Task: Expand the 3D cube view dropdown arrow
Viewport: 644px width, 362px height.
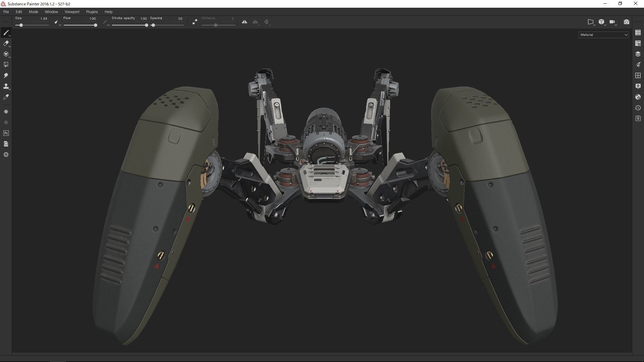Action: coord(605,24)
